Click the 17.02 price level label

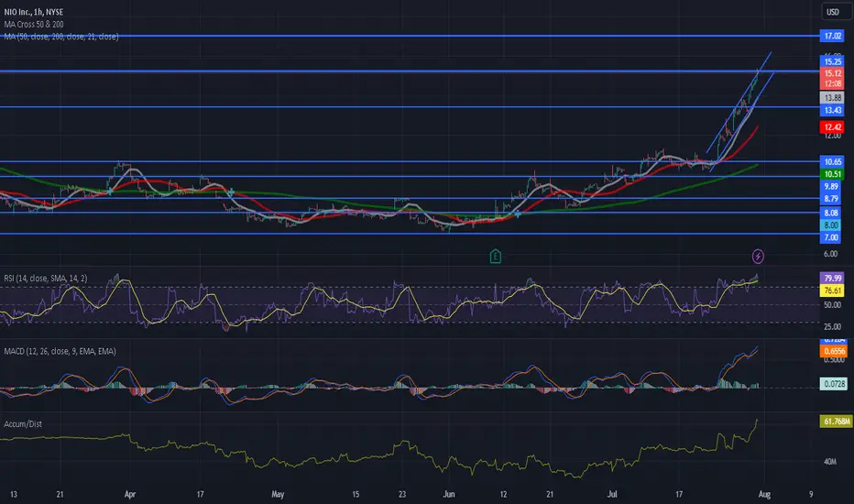(x=833, y=36)
